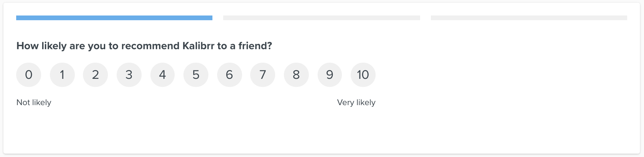
Task: Click the blue first progress step
Action: [114, 18]
